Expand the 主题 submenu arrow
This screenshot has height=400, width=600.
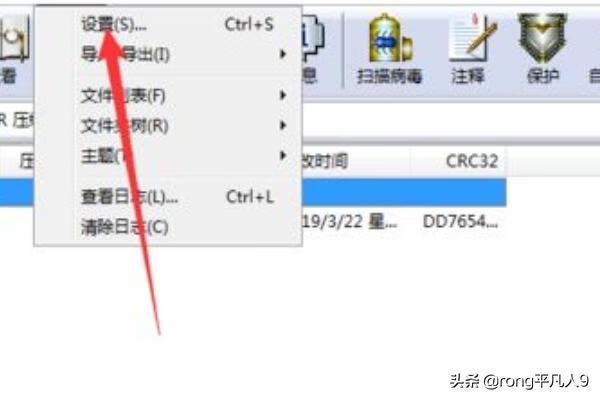pos(283,155)
